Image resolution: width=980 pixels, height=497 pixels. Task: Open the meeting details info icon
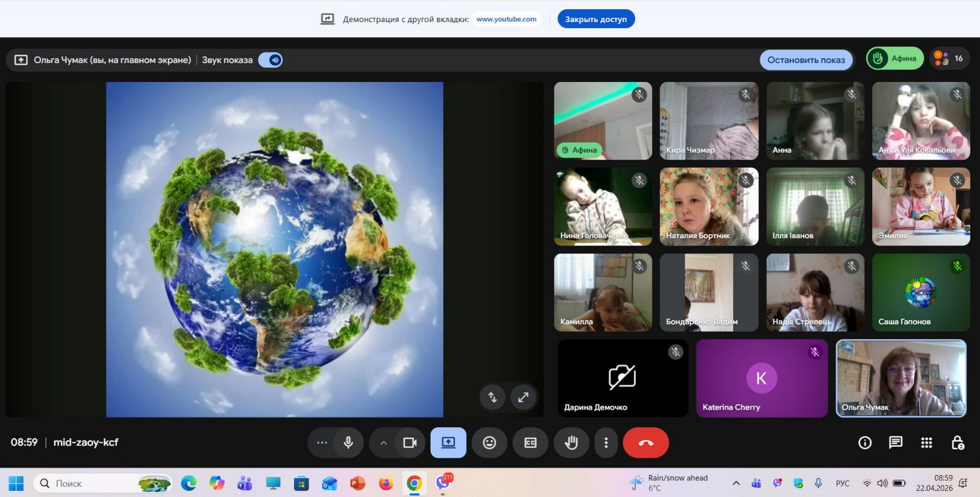click(x=864, y=442)
